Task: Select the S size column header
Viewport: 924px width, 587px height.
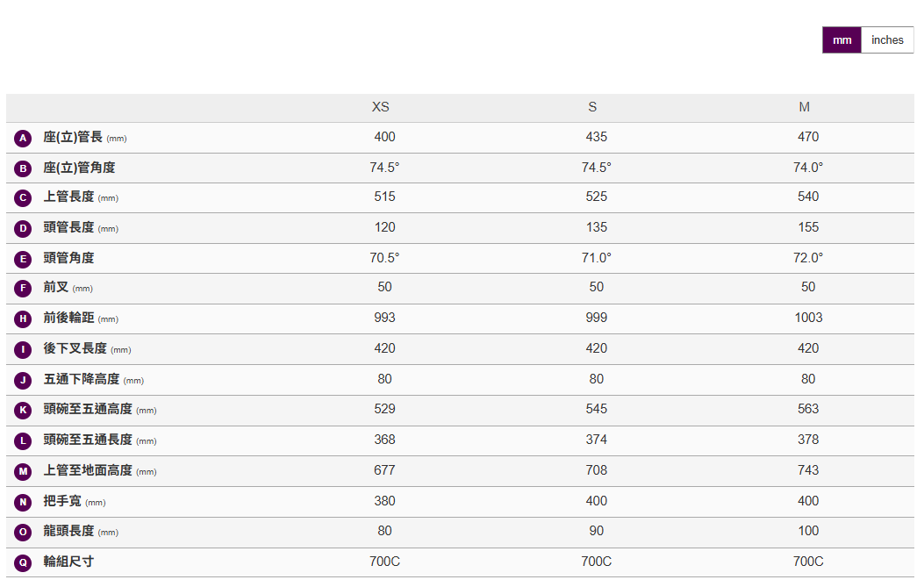Action: (593, 107)
